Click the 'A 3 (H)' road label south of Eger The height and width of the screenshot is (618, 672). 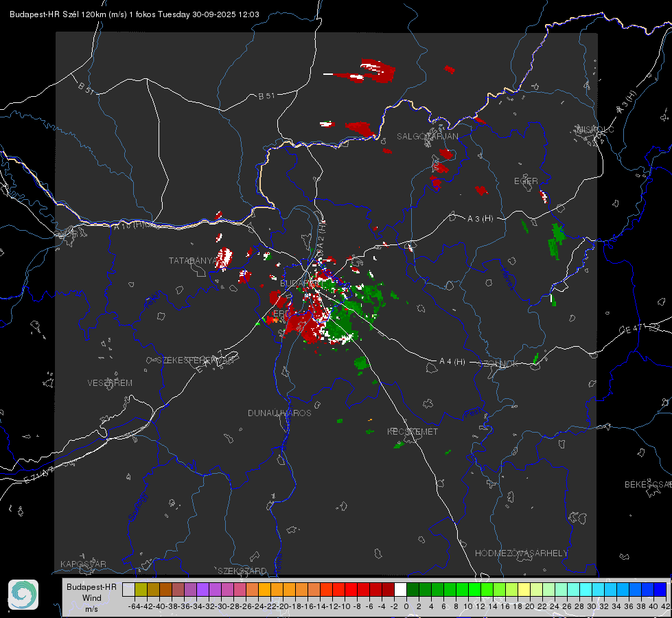(x=480, y=219)
